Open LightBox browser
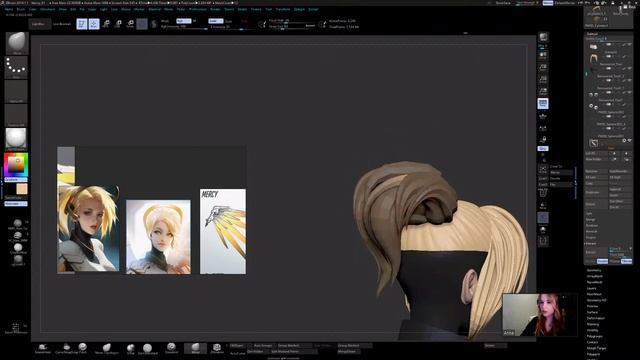This screenshot has height=360, width=640. pos(39,24)
